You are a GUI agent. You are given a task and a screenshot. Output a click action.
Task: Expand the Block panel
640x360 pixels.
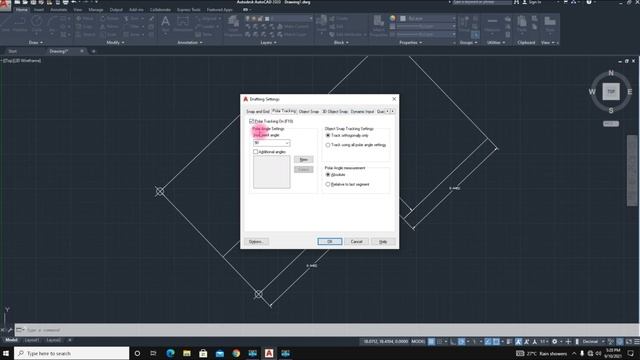point(341,42)
